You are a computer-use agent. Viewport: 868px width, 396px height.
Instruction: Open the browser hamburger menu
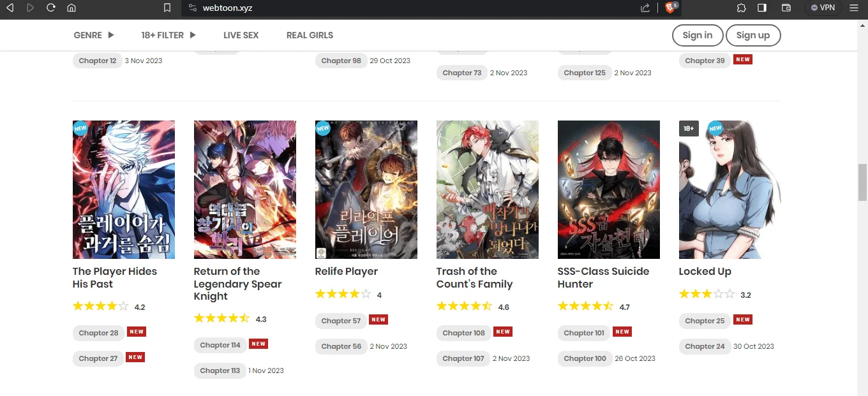click(x=854, y=8)
